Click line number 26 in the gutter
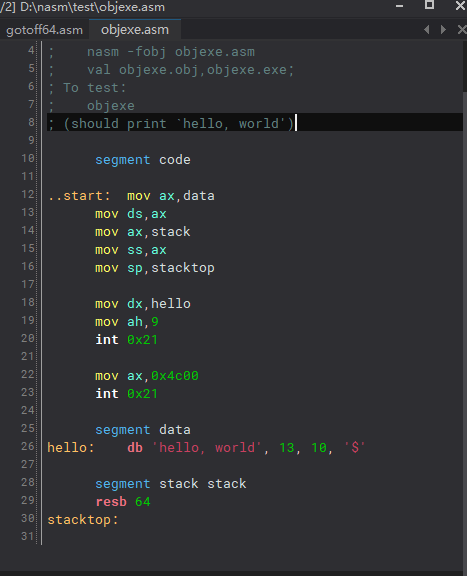The width and height of the screenshot is (467, 576). click(x=28, y=446)
